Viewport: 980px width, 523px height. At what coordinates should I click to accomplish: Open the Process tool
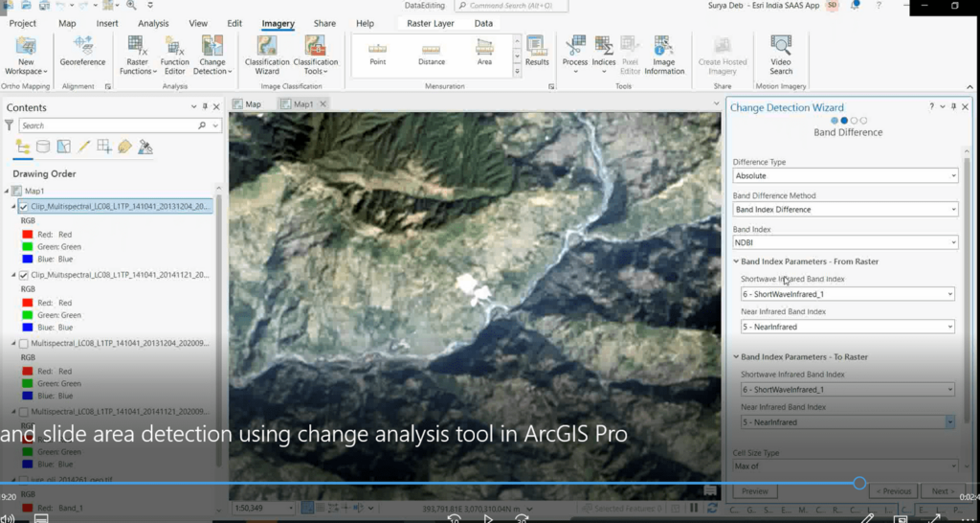point(575,57)
